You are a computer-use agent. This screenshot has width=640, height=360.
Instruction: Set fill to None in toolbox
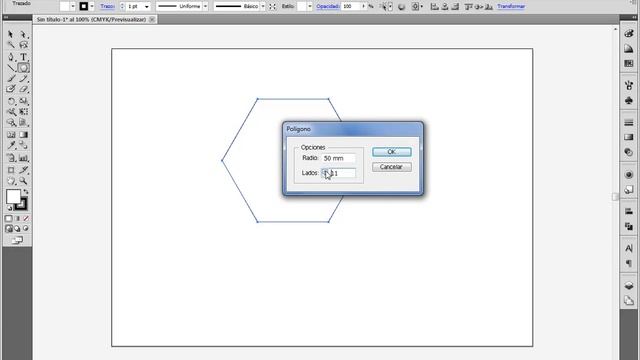(26, 218)
